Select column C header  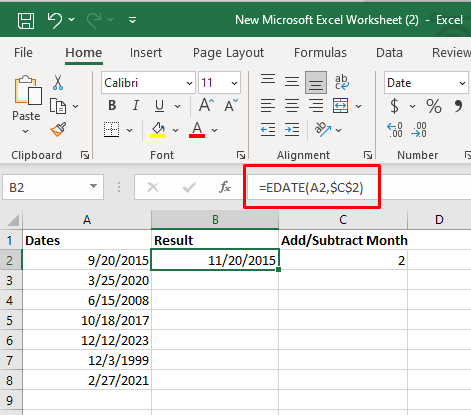coord(343,220)
